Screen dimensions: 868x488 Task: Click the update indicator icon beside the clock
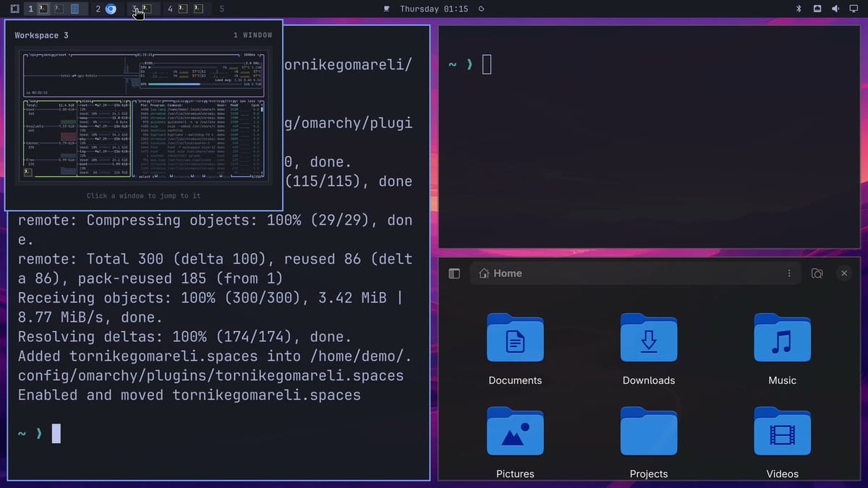(x=482, y=9)
